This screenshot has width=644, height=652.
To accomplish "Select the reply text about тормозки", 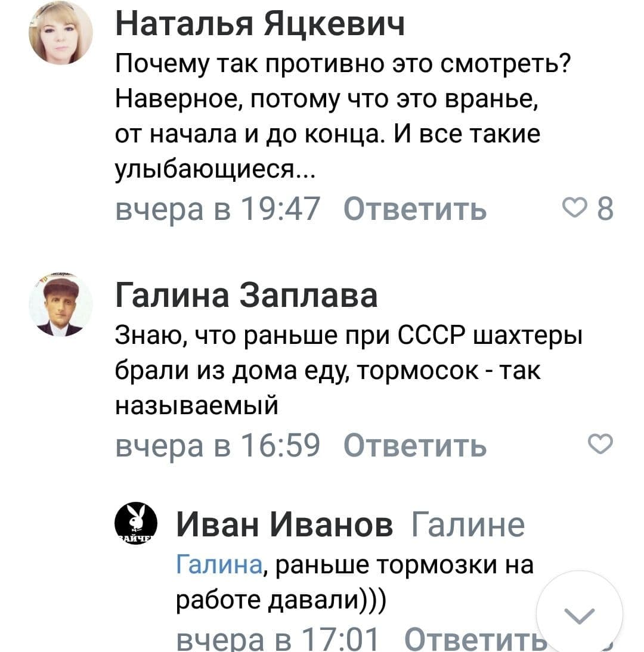I will tap(355, 582).
